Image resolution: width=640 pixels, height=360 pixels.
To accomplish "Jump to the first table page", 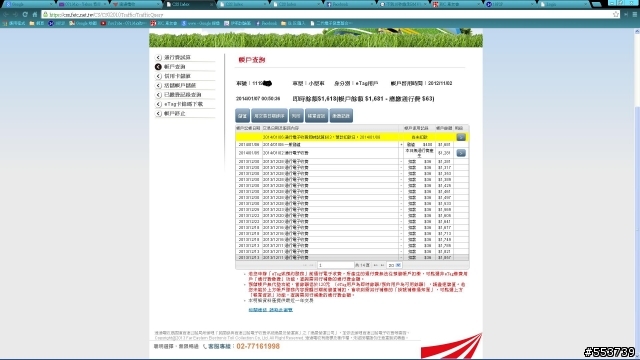I will click(x=305, y=265).
